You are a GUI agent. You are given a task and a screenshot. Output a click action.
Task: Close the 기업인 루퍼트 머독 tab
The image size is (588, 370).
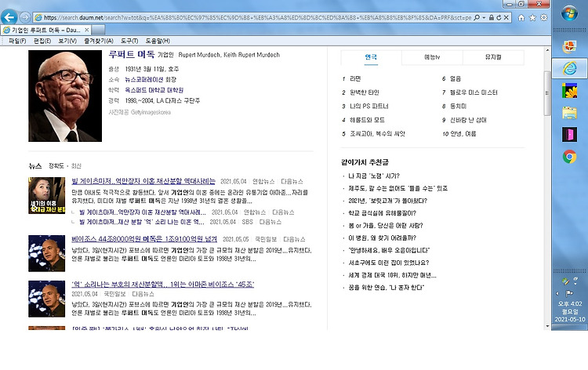pos(86,30)
